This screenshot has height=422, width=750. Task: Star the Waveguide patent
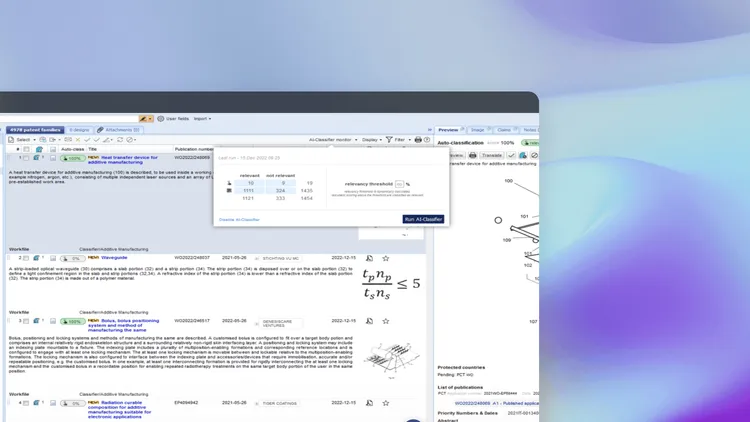[386, 258]
